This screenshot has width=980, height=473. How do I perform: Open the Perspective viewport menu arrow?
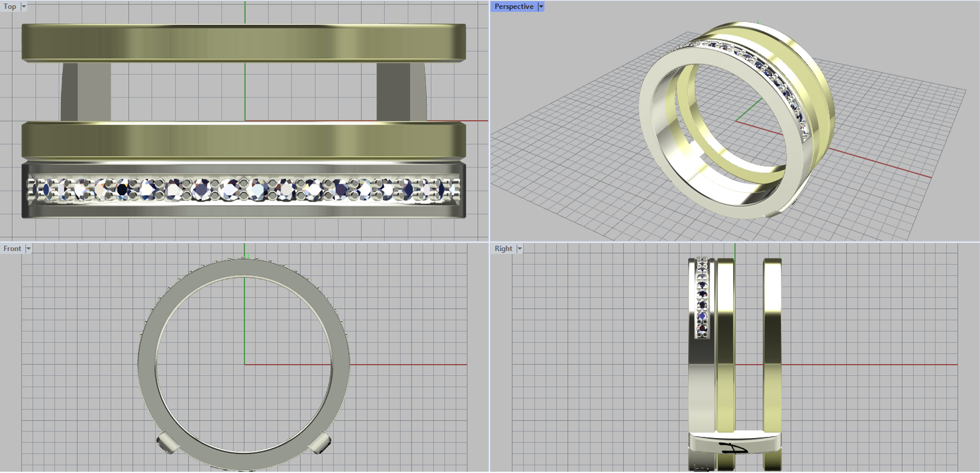[541, 7]
